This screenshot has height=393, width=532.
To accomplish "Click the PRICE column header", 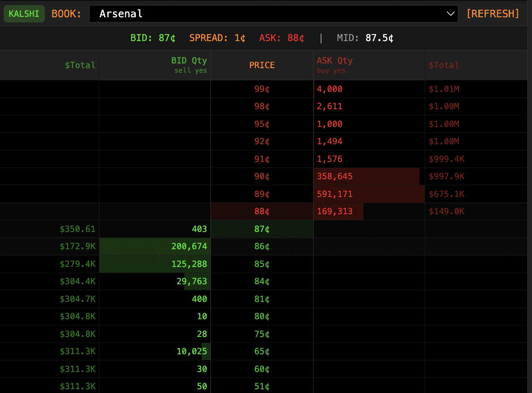I will click(x=262, y=65).
